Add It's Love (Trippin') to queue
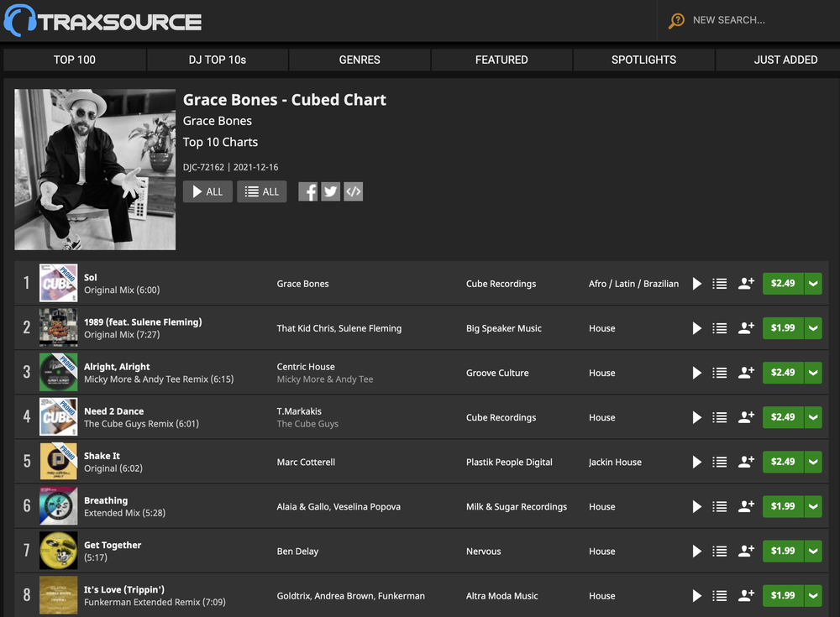Screen dimensions: 840x617 click(720, 595)
